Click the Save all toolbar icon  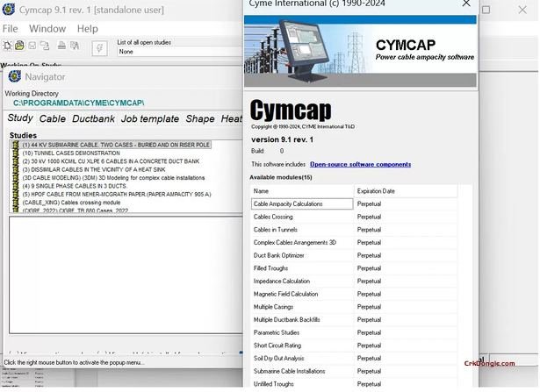[x=45, y=46]
